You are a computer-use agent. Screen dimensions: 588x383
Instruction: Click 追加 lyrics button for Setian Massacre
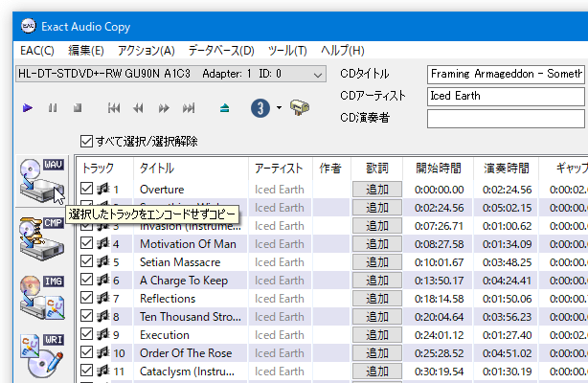[x=377, y=262]
